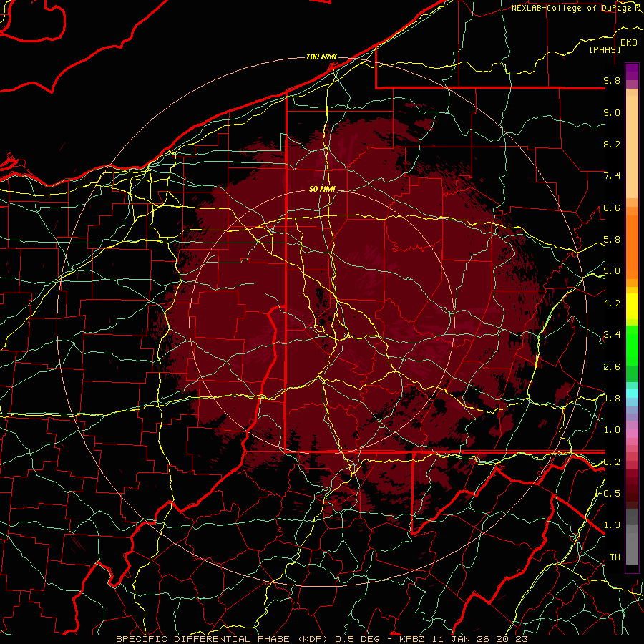The image size is (644, 644).
Task: Select the 8.2 scale value
Action: tap(612, 144)
